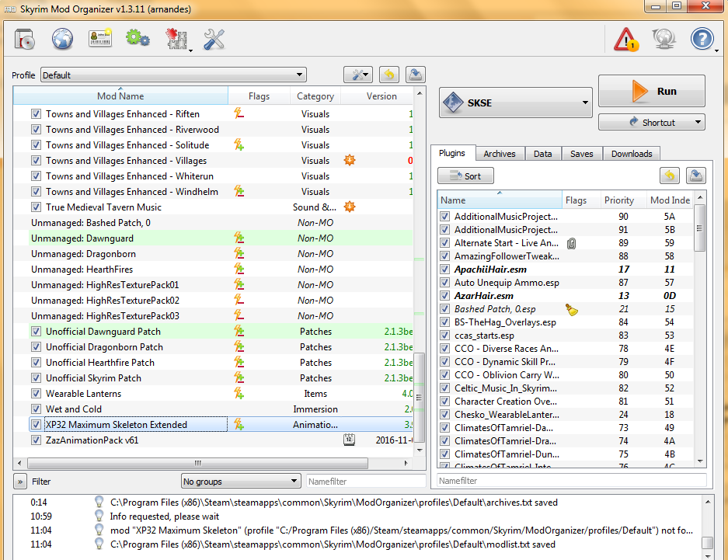Viewport: 728px width, 560px height.
Task: Toggle the True Medieval Tavern Music checkbox
Action: coord(36,207)
